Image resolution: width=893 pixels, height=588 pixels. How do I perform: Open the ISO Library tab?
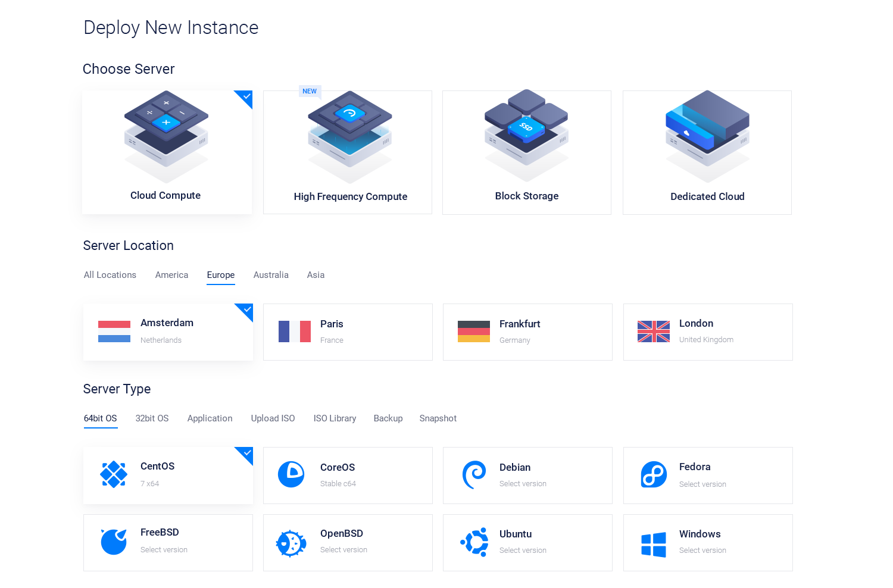pos(335,418)
